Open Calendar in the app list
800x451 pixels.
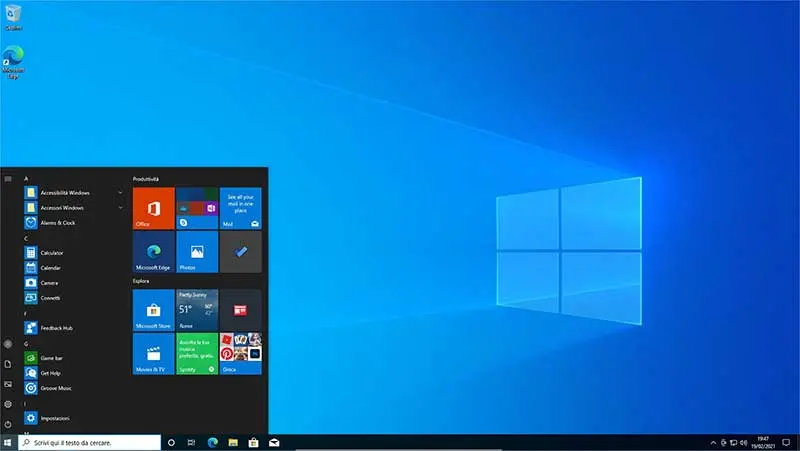[74, 267]
